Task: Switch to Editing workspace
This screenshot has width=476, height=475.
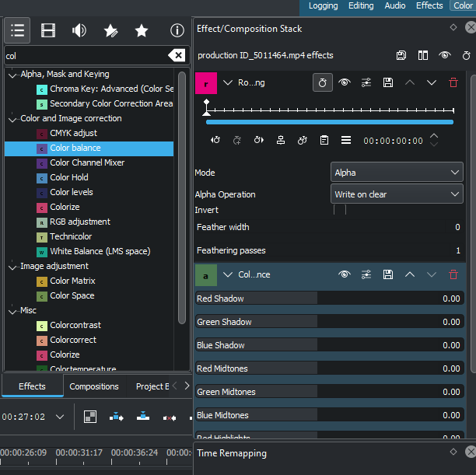Action: 361,5
